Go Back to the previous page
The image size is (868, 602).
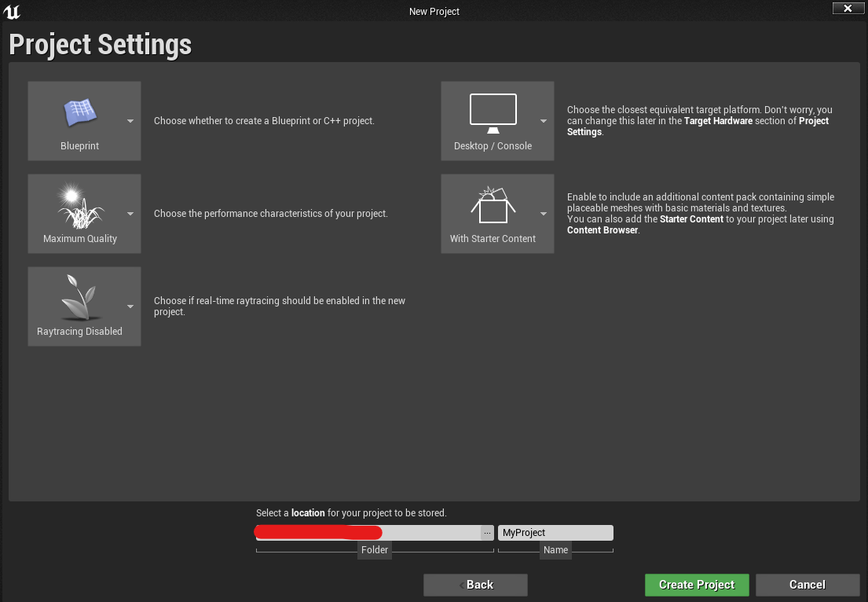click(475, 585)
